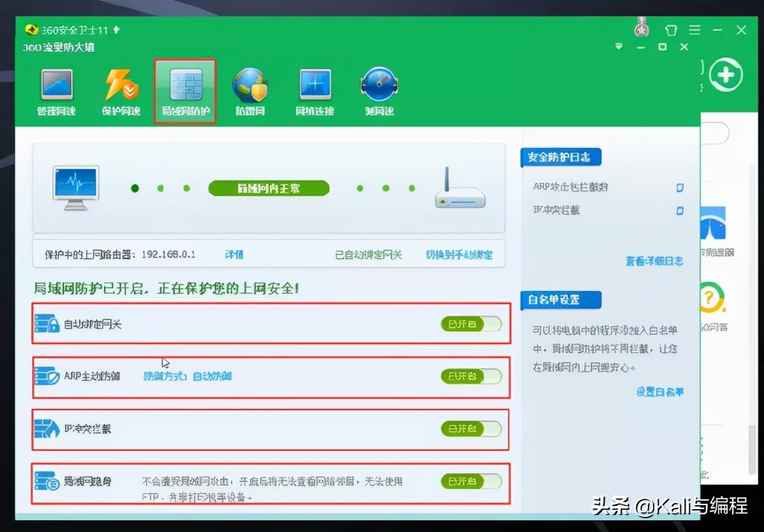Minimize the firewall window
The height and width of the screenshot is (532, 764).
641,47
